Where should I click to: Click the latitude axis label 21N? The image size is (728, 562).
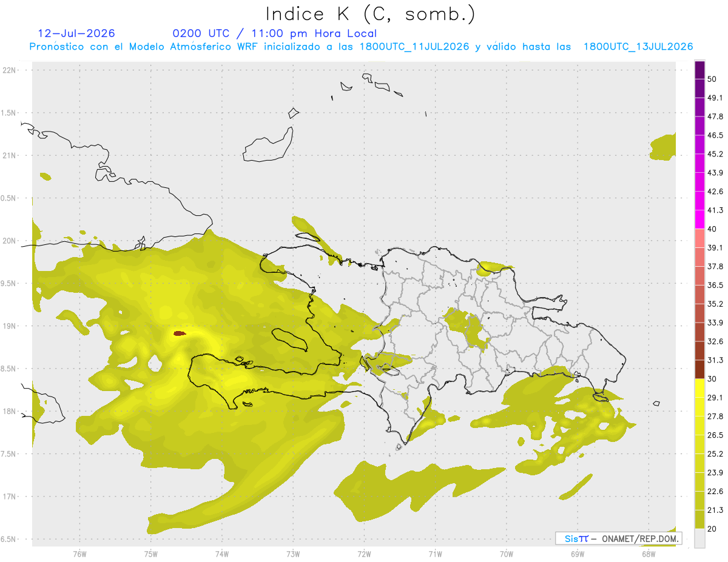pos(10,156)
